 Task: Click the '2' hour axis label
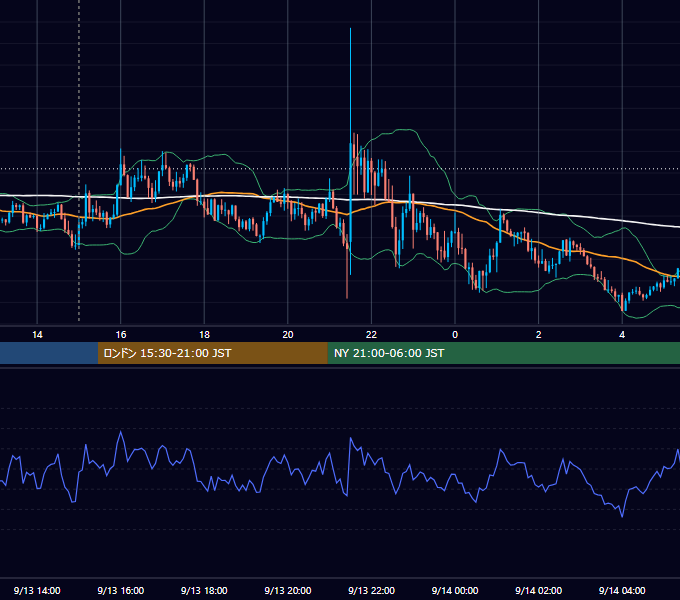539,335
